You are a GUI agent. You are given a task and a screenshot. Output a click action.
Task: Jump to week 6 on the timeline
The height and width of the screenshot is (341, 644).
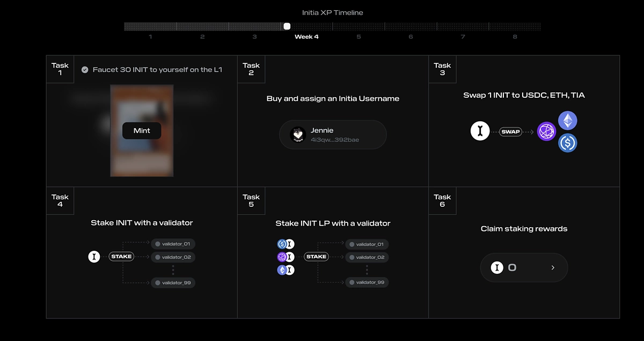pyautogui.click(x=411, y=37)
